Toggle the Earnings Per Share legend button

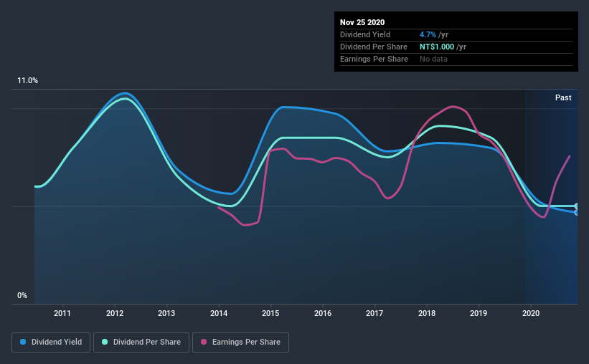tap(240, 343)
